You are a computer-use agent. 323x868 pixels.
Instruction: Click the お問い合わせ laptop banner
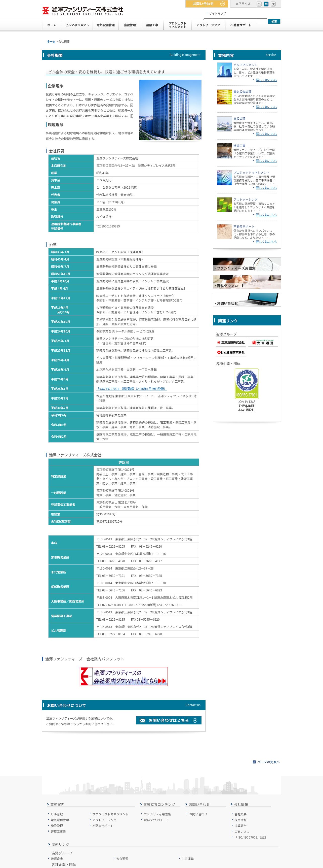pyautogui.click(x=247, y=299)
